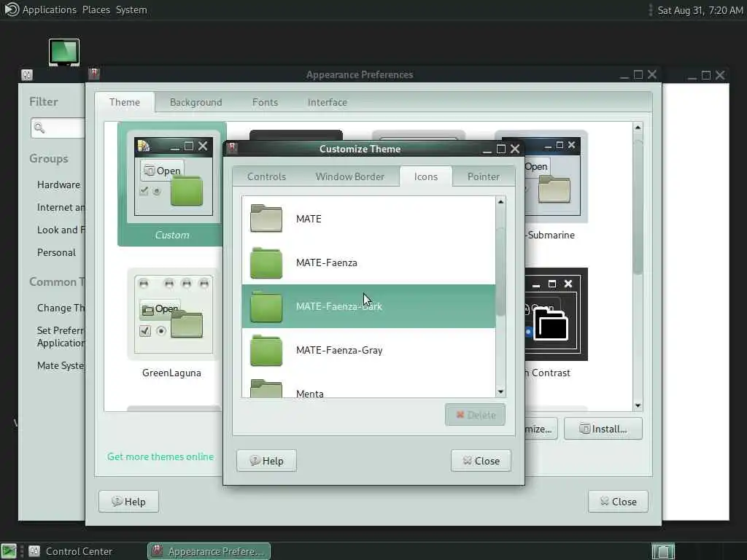Open the Interface tab

pos(328,102)
